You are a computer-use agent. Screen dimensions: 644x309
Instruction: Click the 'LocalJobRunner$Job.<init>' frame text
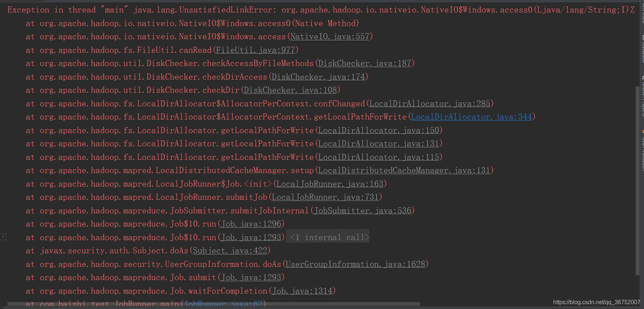click(x=214, y=184)
